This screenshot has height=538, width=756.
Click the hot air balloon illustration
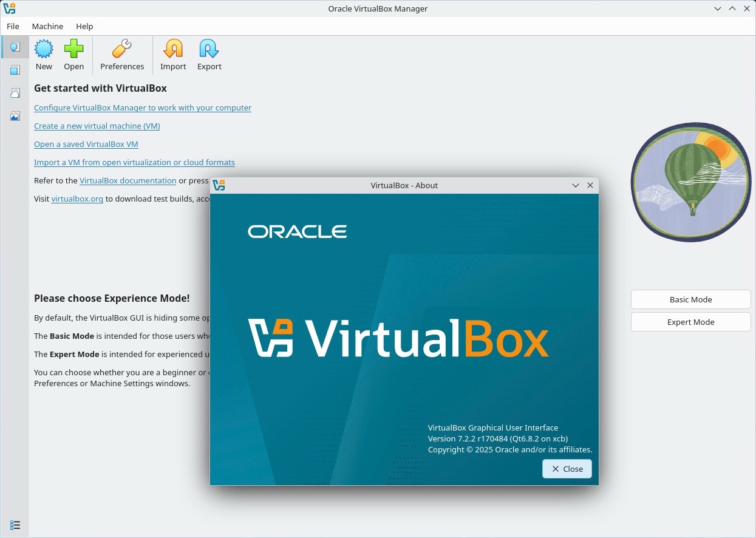(691, 182)
